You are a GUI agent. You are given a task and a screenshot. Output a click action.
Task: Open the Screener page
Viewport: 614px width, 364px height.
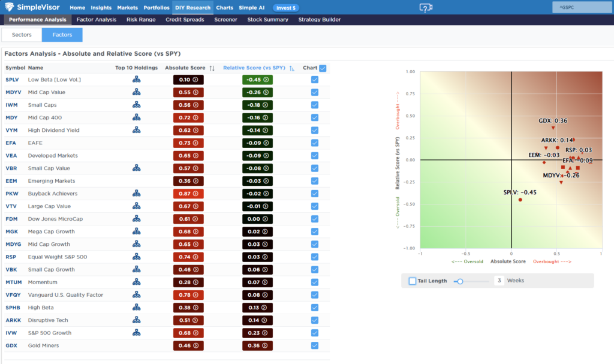[225, 20]
